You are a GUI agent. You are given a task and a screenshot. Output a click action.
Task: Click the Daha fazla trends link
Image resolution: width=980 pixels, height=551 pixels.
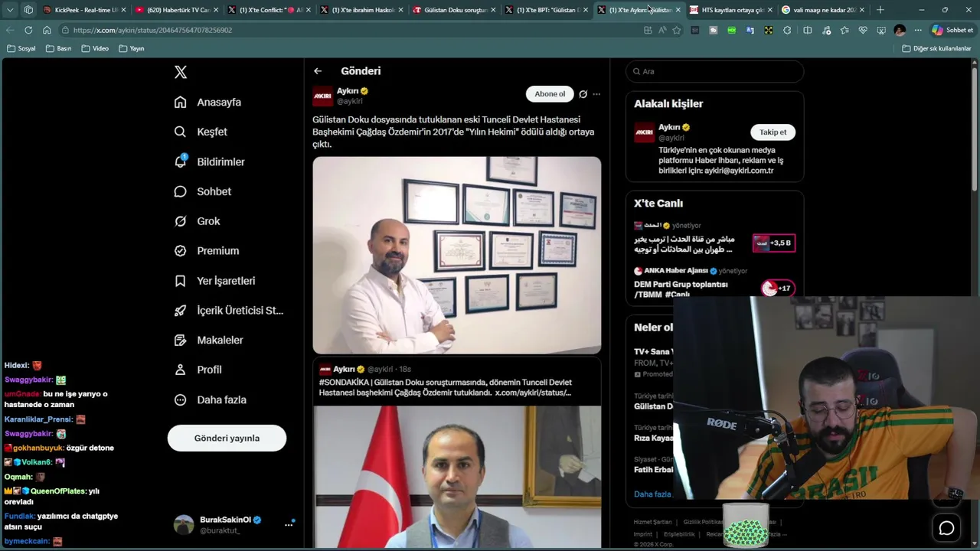(x=652, y=494)
